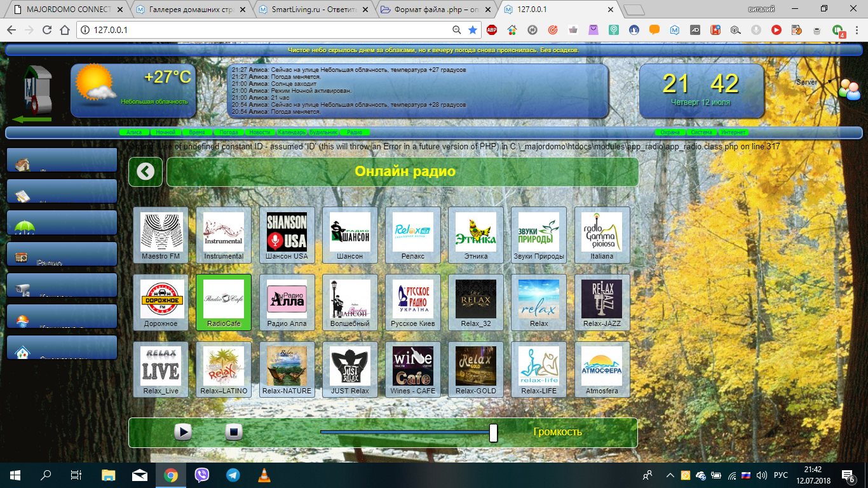The image size is (868, 488).
Task: Choose the Звуки Природы station
Action: 539,235
